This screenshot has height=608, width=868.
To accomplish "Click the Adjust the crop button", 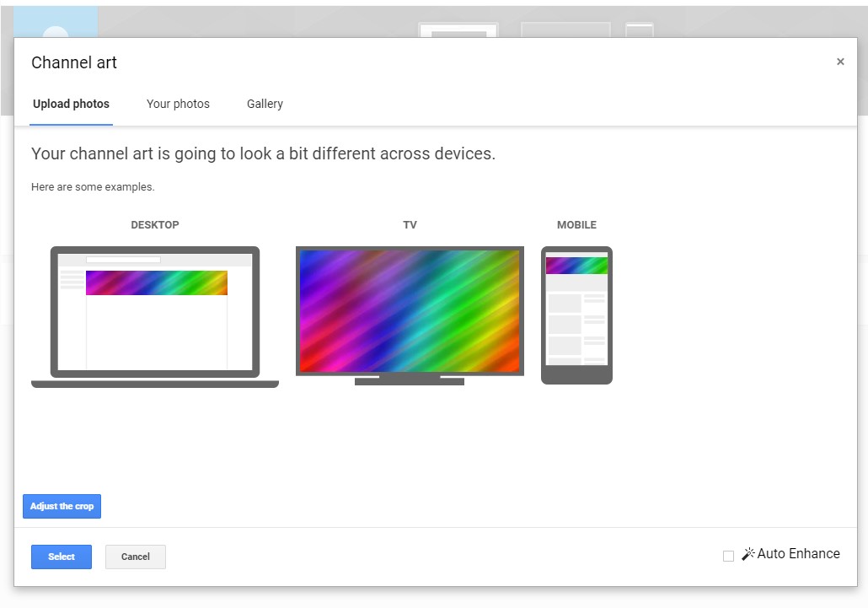I will tap(62, 506).
